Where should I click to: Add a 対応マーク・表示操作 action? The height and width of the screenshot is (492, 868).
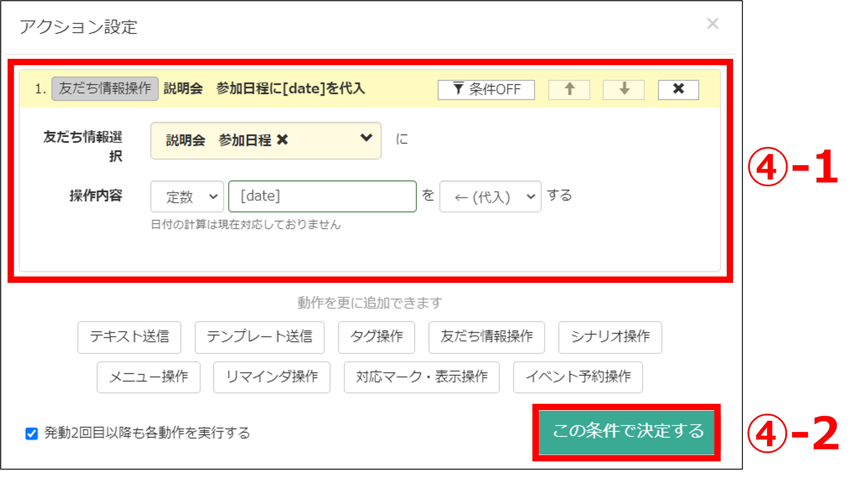click(x=422, y=377)
